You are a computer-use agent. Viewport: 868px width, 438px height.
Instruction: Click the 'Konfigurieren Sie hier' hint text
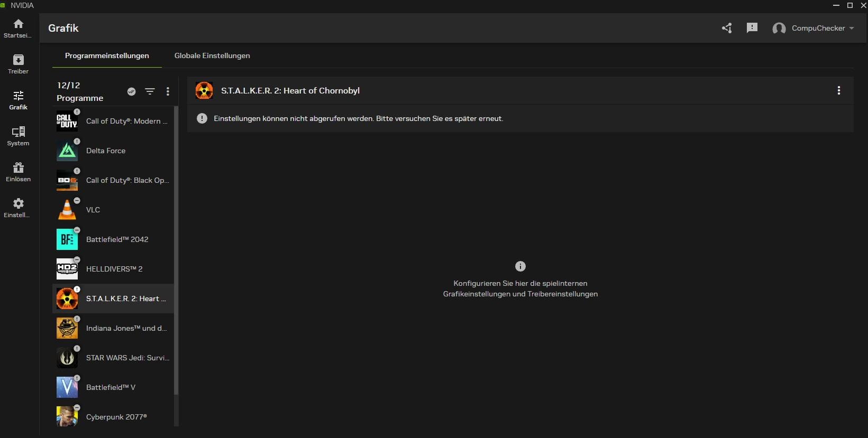520,288
